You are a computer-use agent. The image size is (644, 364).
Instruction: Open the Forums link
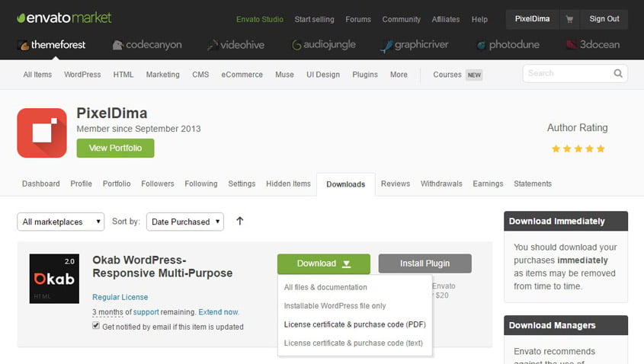coord(358,19)
